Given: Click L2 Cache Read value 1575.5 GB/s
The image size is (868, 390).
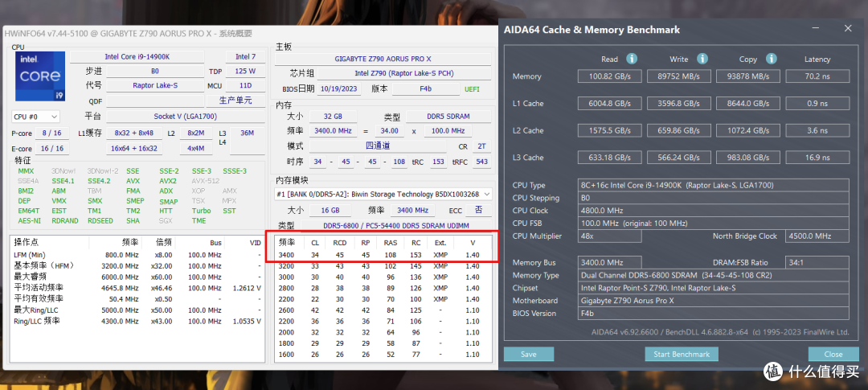Looking at the screenshot, I should pos(609,131).
